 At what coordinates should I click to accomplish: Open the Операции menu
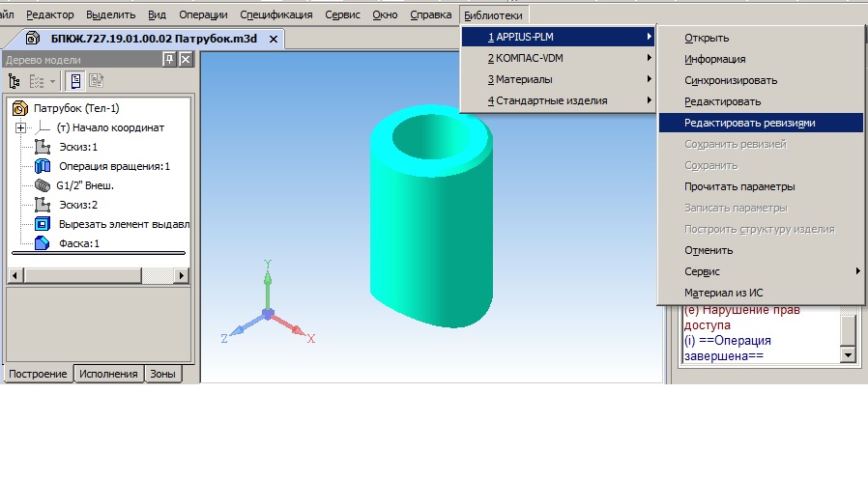(203, 14)
